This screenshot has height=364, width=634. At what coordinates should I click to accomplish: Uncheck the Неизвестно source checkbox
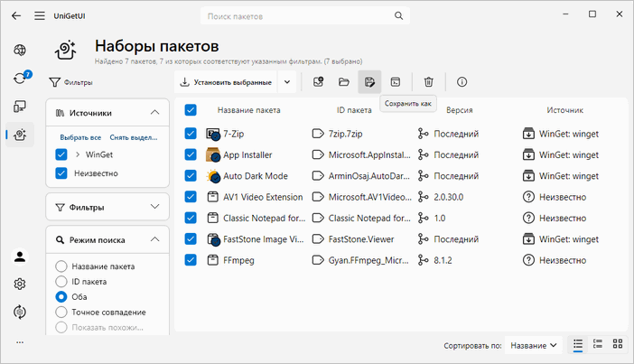tap(61, 173)
